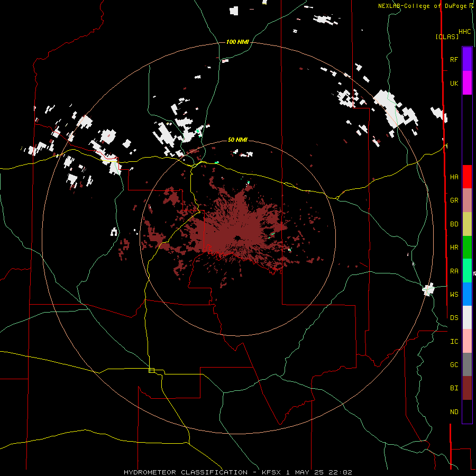This screenshot has width=476, height=476.
Task: Click the UK magenta legend swatch
Action: pyautogui.click(x=467, y=83)
